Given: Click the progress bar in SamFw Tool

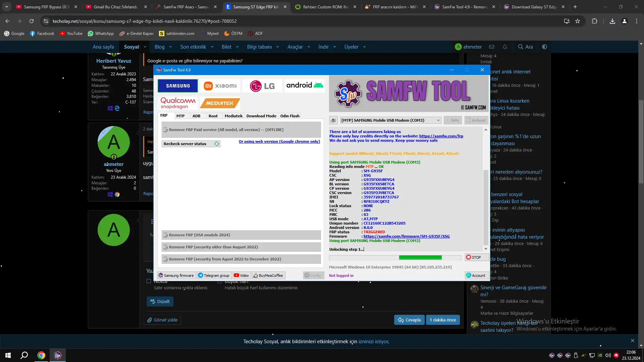Looking at the screenshot, I should point(395,257).
